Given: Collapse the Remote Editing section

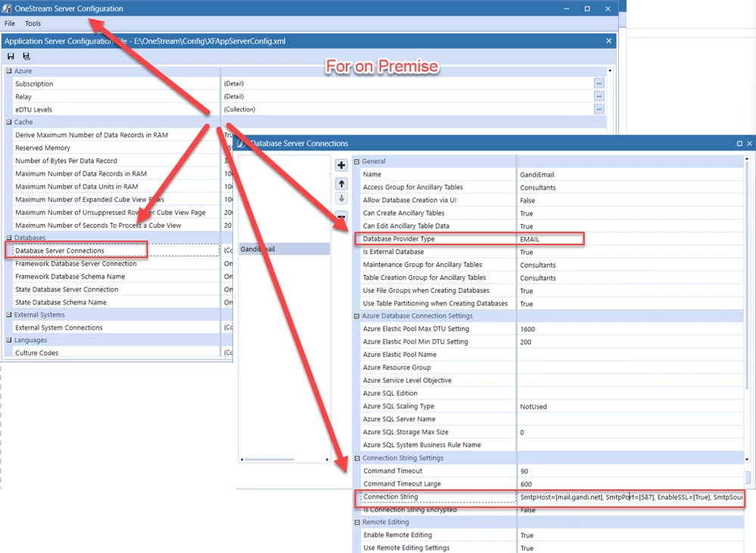Looking at the screenshot, I should tap(357, 522).
